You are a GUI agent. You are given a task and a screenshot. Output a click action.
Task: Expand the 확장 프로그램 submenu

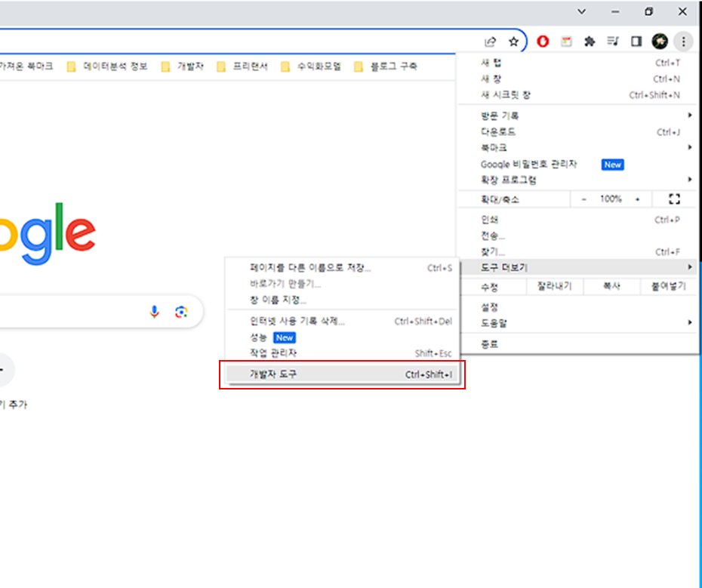[578, 180]
